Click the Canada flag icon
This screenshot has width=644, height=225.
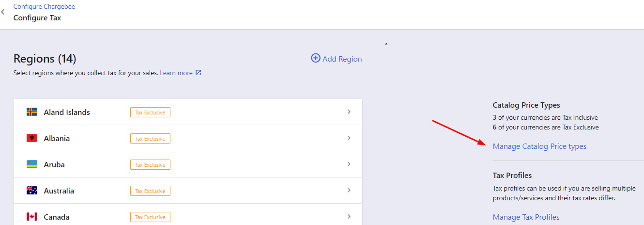coord(32,217)
